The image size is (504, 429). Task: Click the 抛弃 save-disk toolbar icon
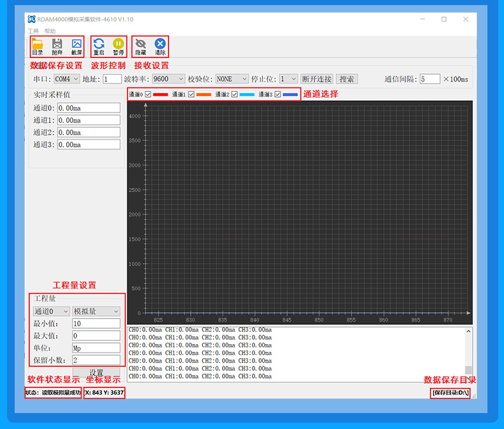pyautogui.click(x=57, y=46)
